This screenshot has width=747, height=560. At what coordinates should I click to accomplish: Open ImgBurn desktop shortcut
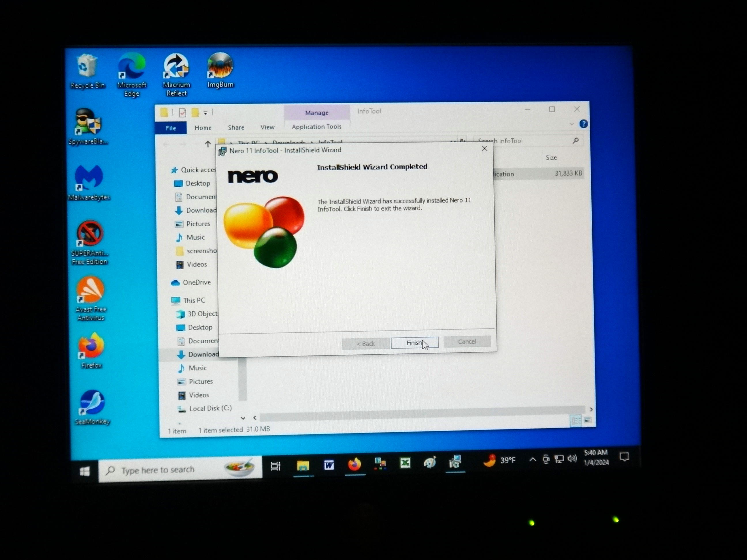(x=220, y=71)
